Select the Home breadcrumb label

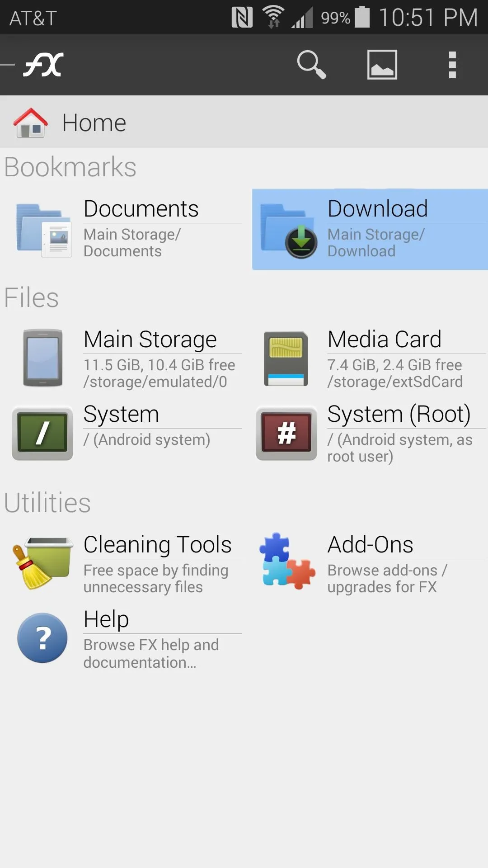point(94,123)
